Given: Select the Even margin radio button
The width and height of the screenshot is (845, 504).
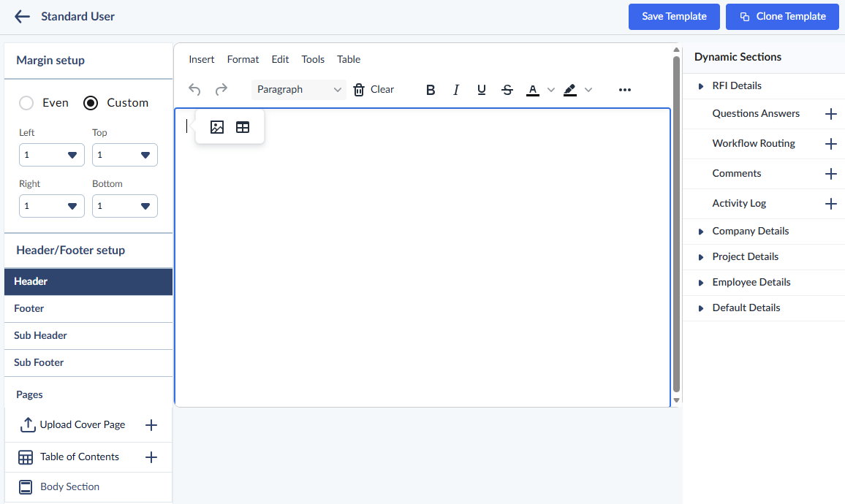Looking at the screenshot, I should (26, 103).
